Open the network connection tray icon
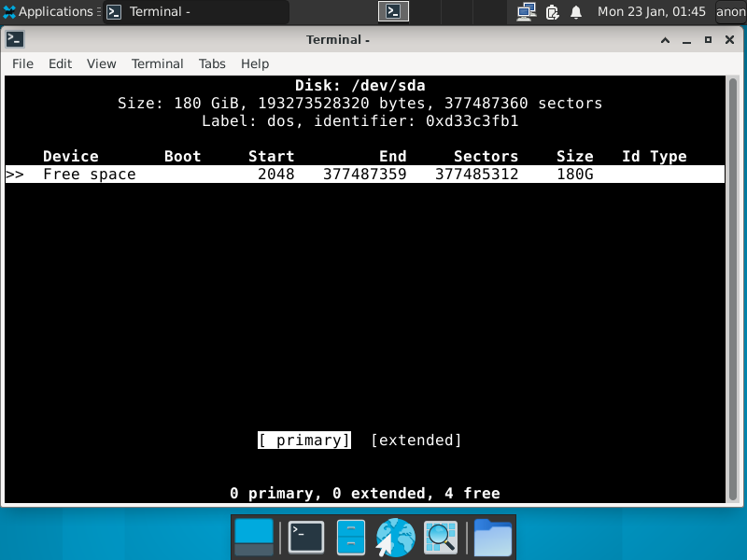This screenshot has width=747, height=560. coord(527,12)
